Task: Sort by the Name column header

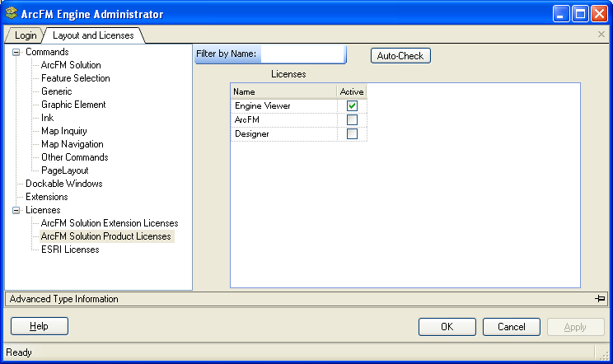Action: point(283,91)
